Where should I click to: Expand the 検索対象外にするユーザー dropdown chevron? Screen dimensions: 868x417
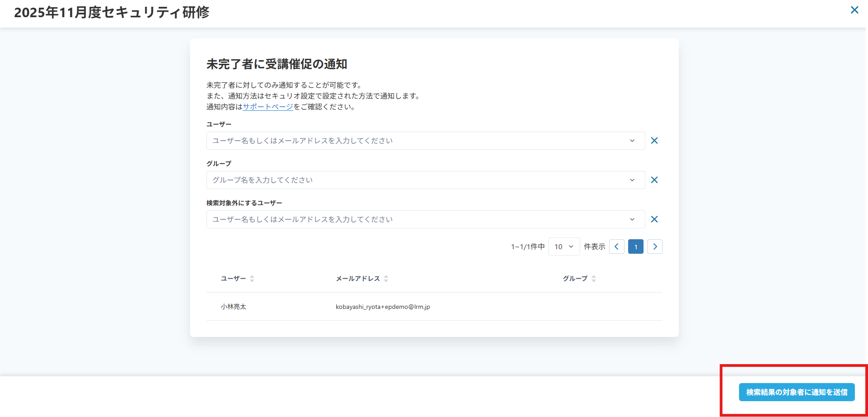coord(632,219)
